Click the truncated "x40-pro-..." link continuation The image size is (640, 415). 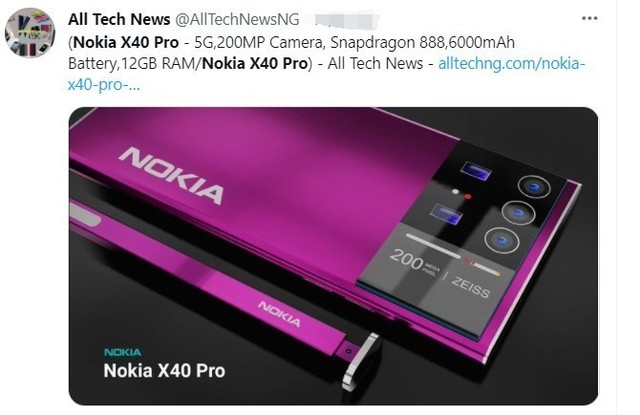104,85
